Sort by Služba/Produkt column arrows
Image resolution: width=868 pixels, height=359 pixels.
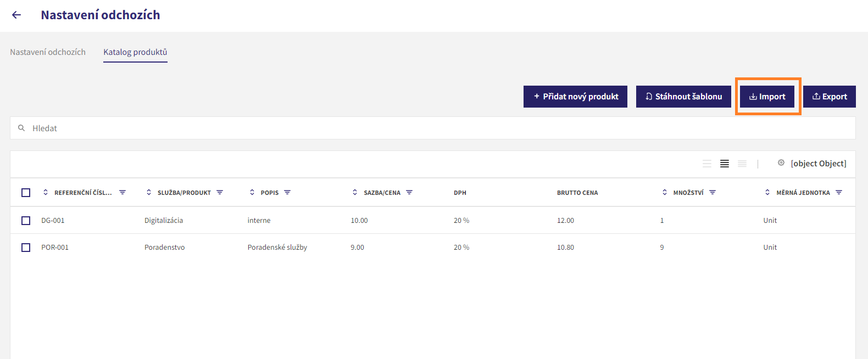tap(149, 193)
